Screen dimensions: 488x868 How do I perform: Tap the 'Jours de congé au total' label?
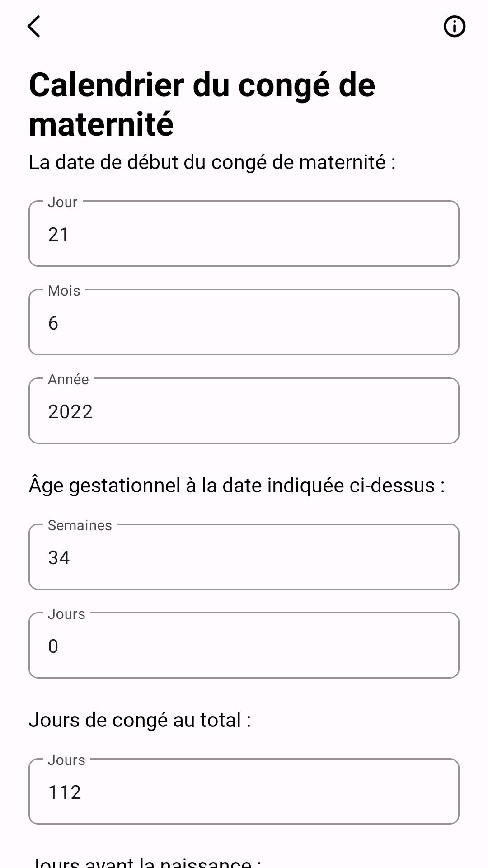tap(140, 720)
